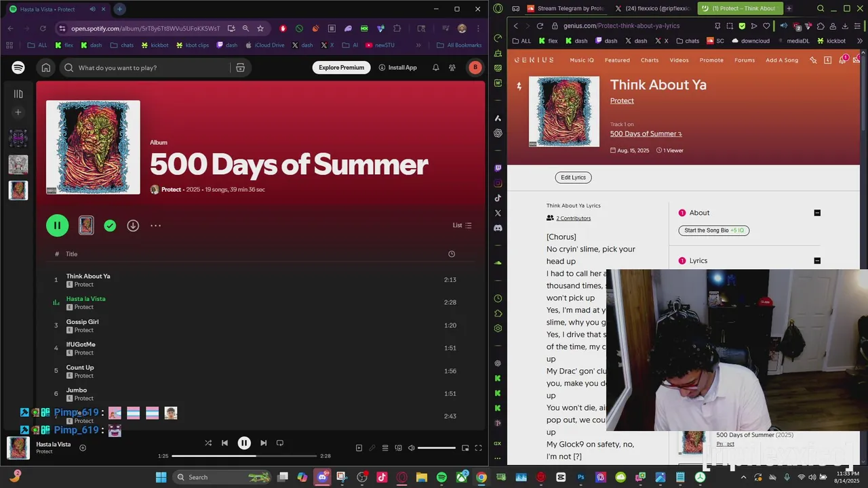Open Spotify miniplayer
Image resolution: width=868 pixels, height=488 pixels.
coord(465,448)
